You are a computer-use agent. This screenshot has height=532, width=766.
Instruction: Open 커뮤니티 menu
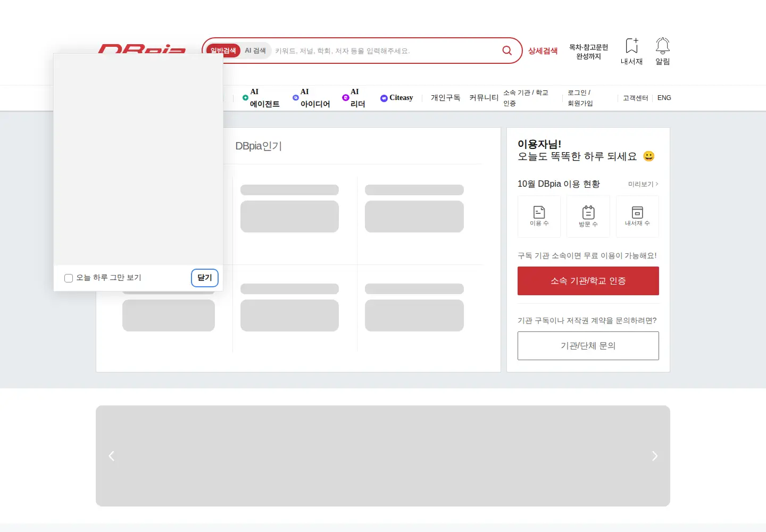pos(484,98)
